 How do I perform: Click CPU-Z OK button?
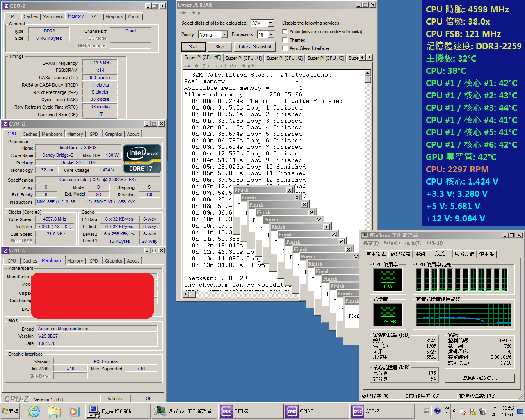(149, 399)
